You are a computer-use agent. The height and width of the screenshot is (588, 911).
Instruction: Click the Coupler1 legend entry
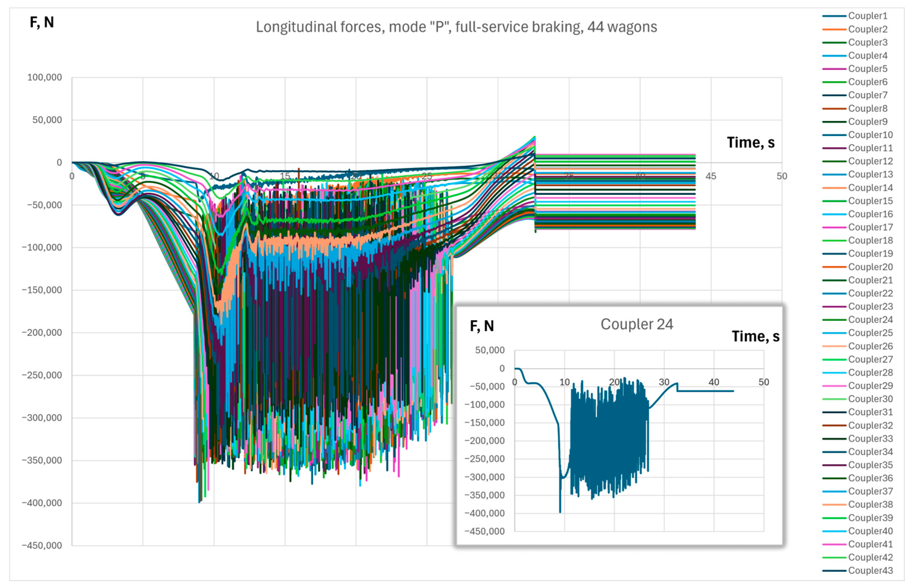click(867, 16)
